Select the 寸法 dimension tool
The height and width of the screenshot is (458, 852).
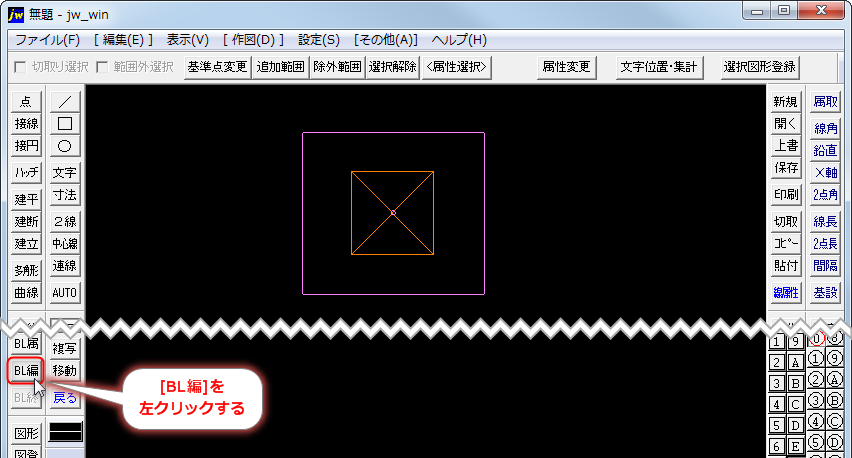[65, 195]
